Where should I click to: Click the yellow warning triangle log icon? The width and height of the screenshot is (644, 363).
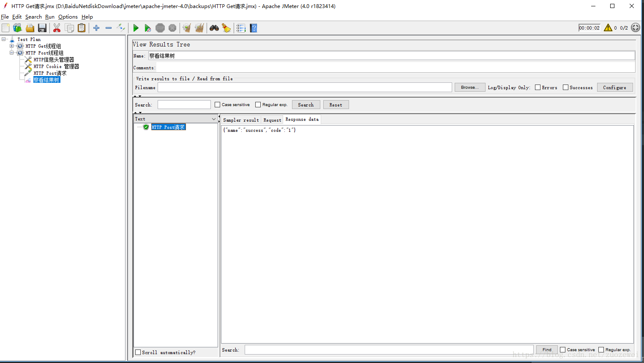click(608, 28)
